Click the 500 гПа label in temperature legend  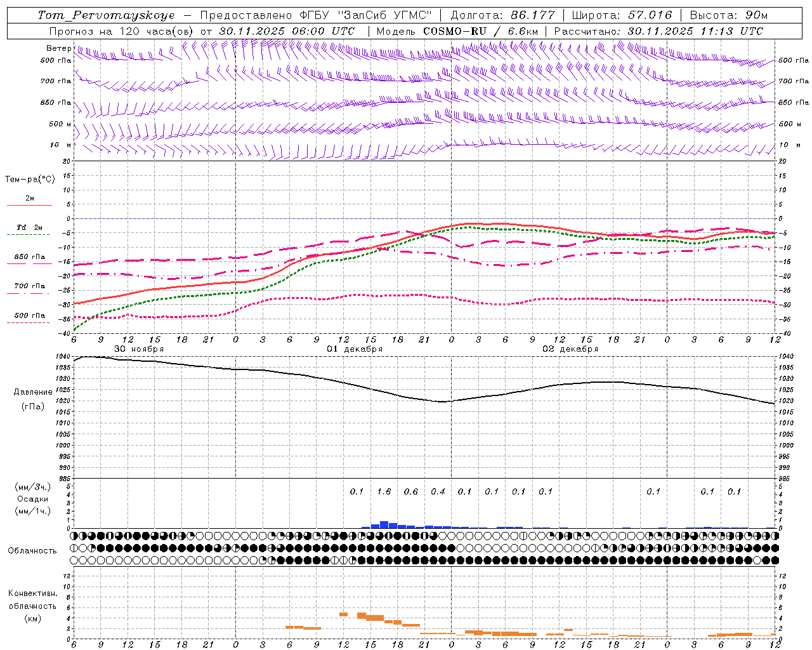pos(30,315)
